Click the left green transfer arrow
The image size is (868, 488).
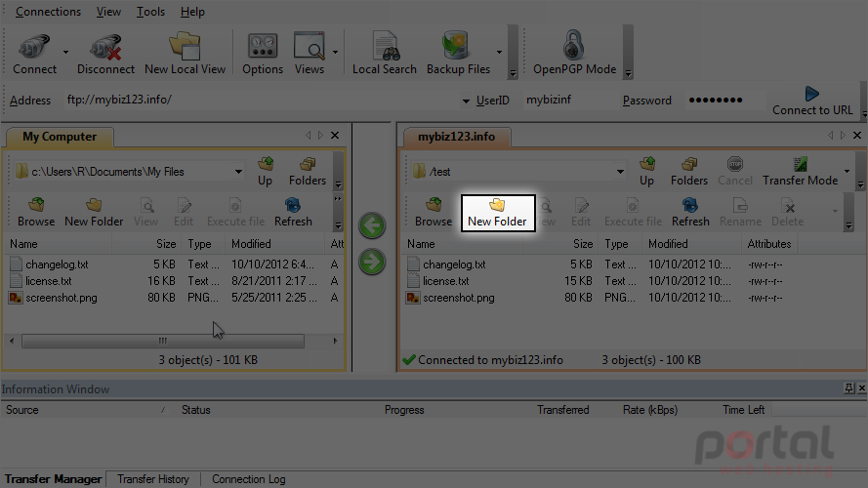pyautogui.click(x=372, y=225)
